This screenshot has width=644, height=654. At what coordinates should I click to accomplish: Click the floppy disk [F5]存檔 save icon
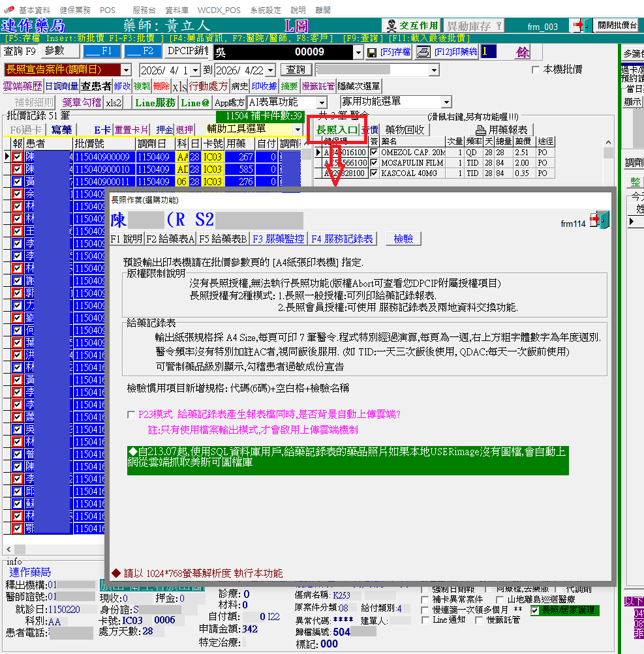[x=371, y=53]
